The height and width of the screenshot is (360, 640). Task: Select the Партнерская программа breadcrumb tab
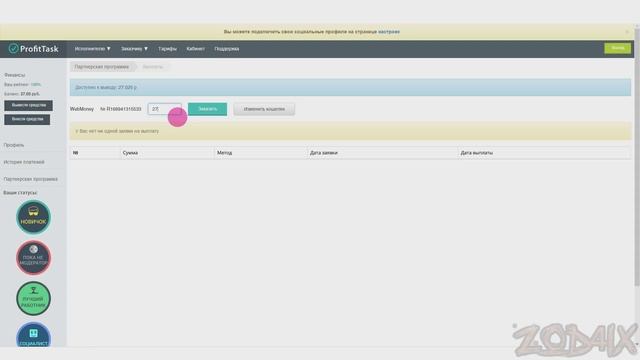tap(102, 67)
